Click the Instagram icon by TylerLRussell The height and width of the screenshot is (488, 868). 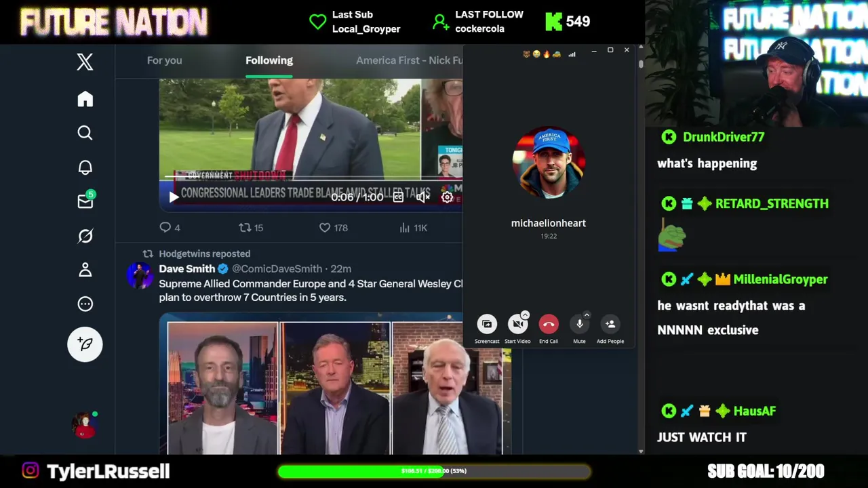[x=30, y=470]
